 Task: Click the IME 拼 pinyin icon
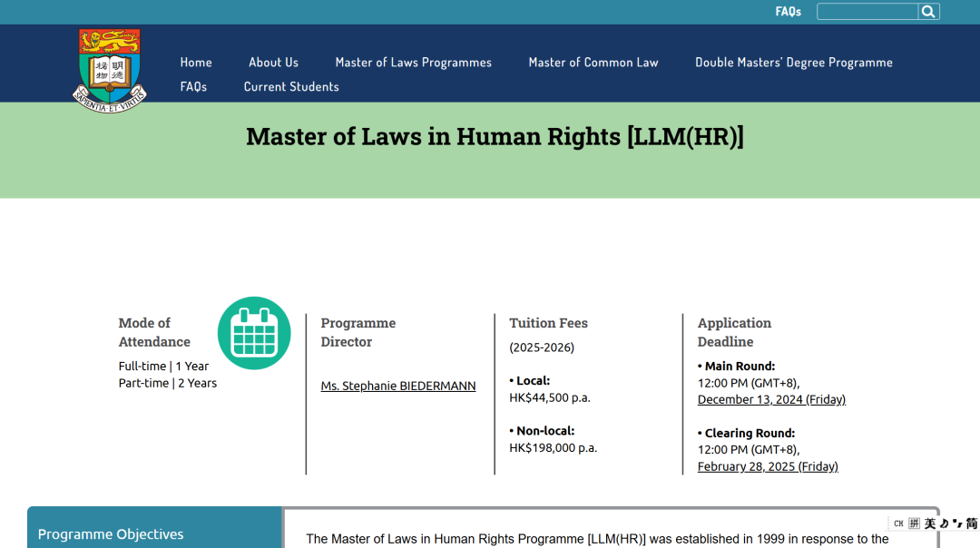(914, 524)
